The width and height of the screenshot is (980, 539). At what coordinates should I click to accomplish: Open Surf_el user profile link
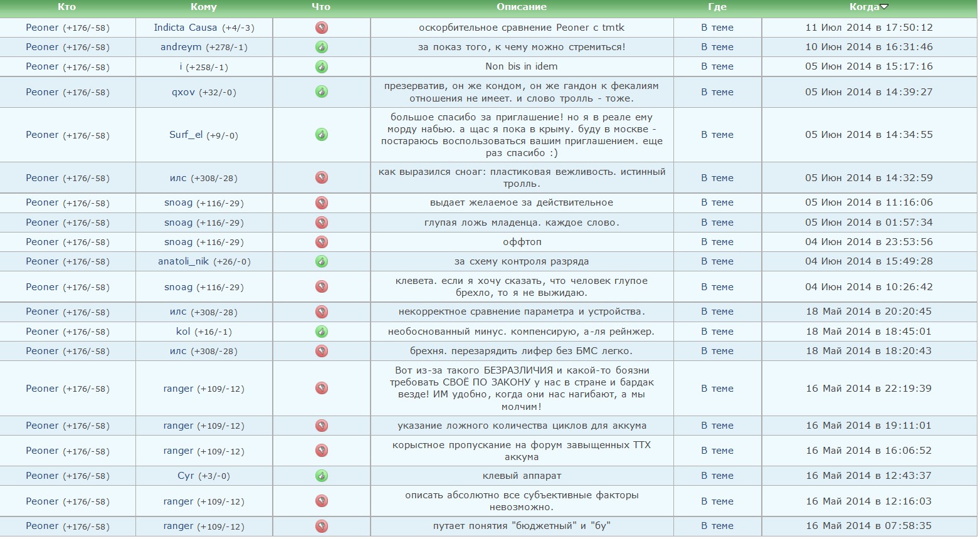186,135
